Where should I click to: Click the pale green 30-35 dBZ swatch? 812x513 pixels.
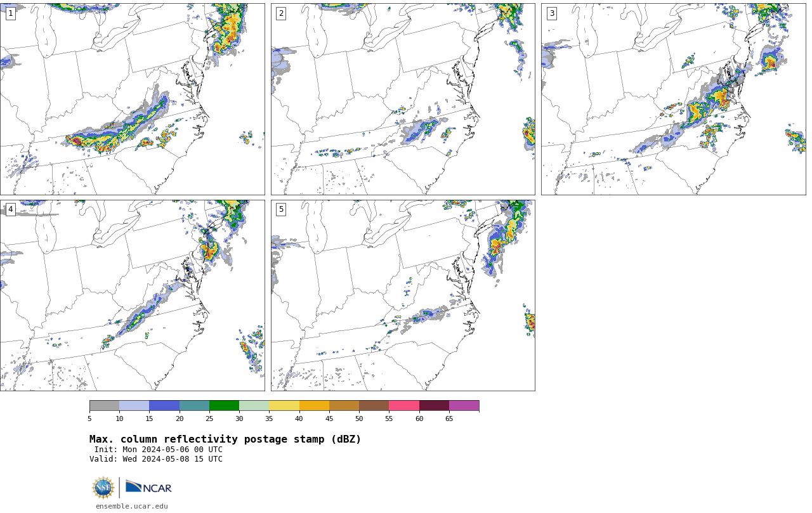coord(254,406)
